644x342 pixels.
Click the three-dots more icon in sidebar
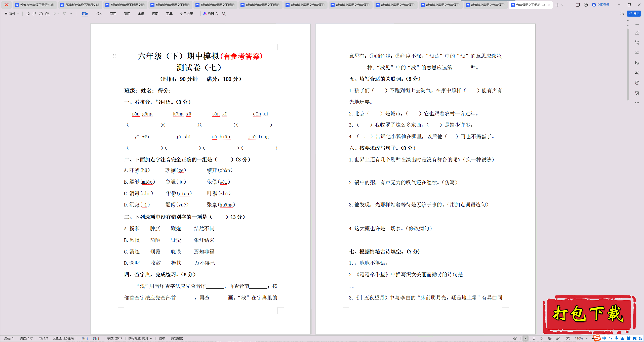(637, 103)
